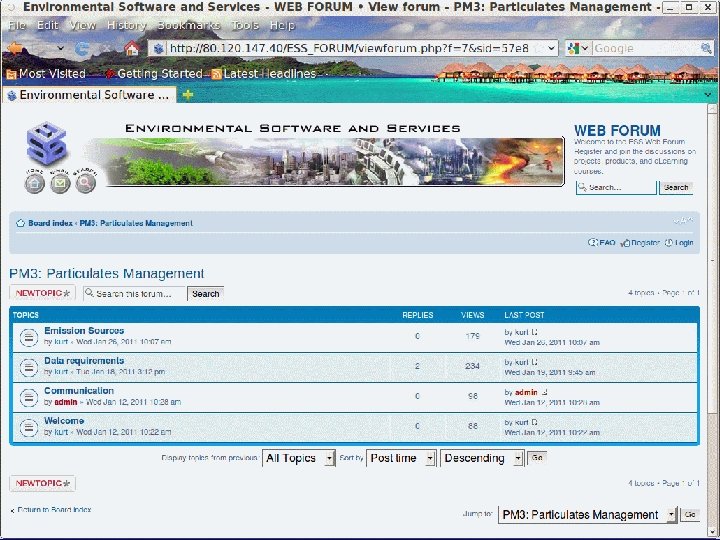The width and height of the screenshot is (720, 540).
Task: Open the Emission Sources topic
Action: [84, 331]
